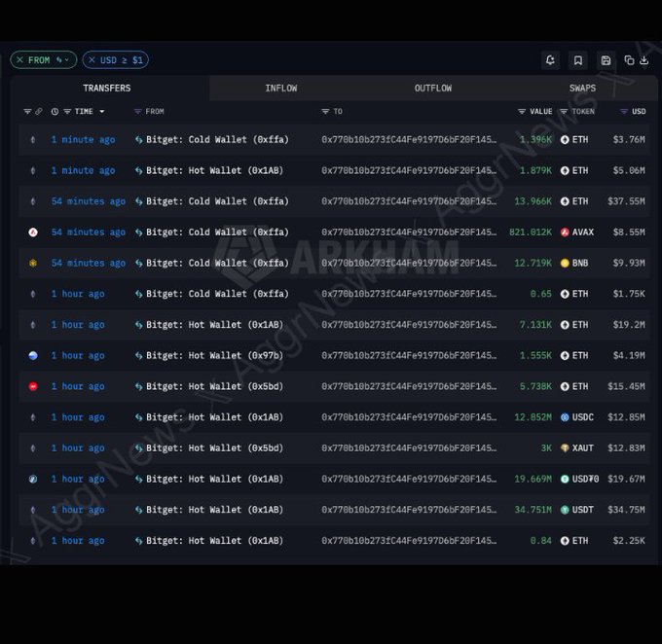Click the clock icon in header
The width and height of the screenshot is (662, 644).
pos(55,112)
